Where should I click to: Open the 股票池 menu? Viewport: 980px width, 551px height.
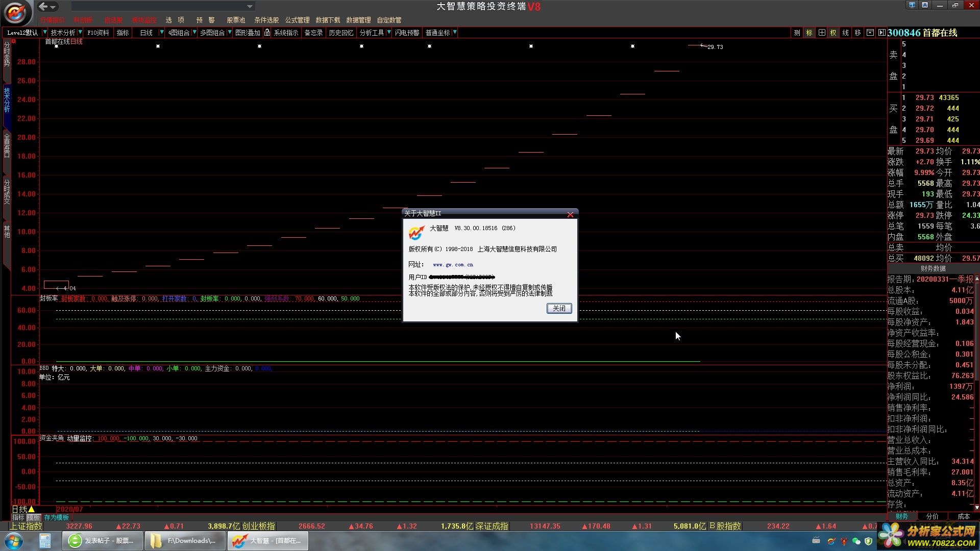tap(236, 20)
